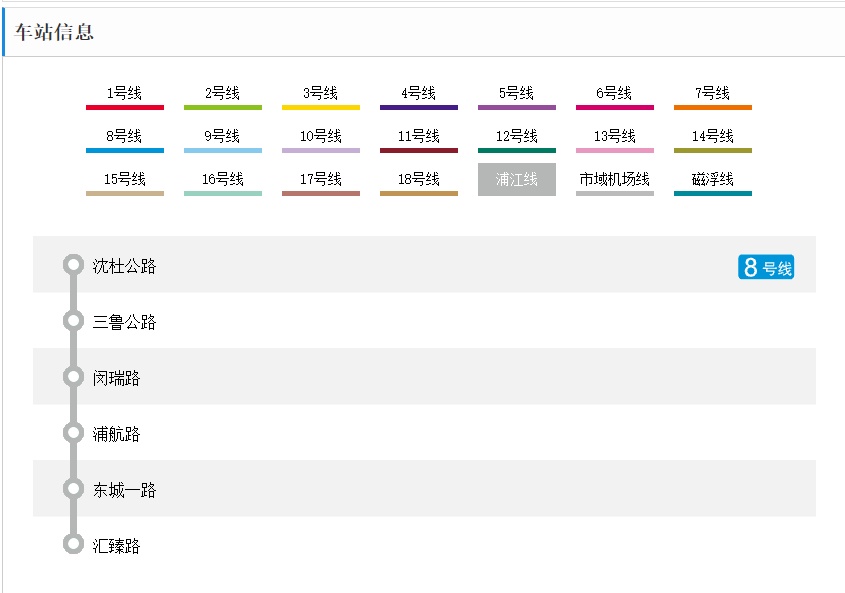The height and width of the screenshot is (593, 845).
Task: Click the 汇臻路 station circle marker
Action: [x=73, y=545]
